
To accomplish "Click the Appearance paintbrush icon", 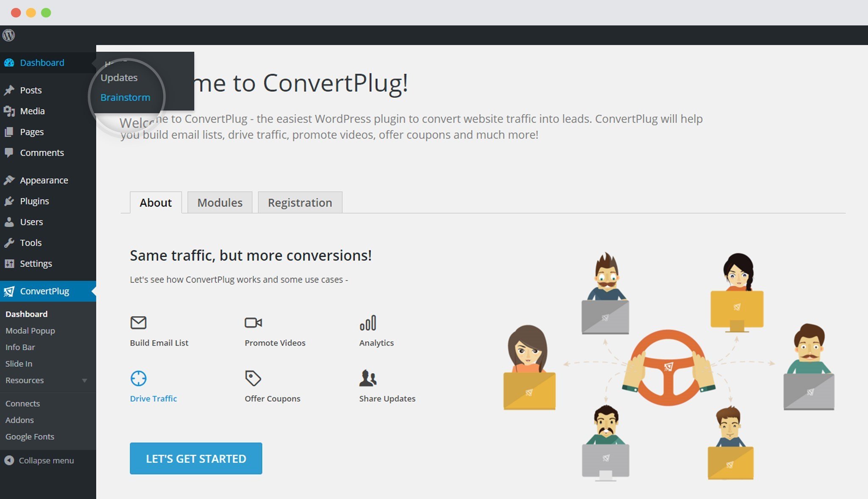I will coord(9,180).
